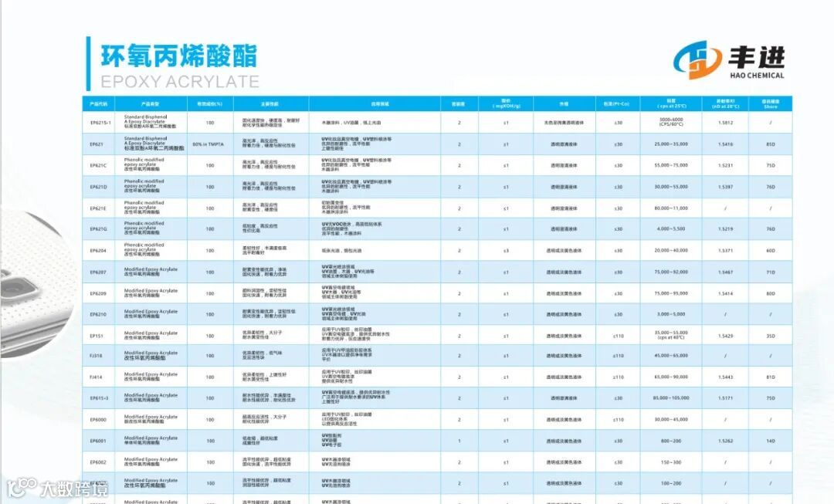Viewport: 834px width, 504px height.
Task: Click viscosity value 25,000~35,000
Action: pyautogui.click(x=671, y=144)
